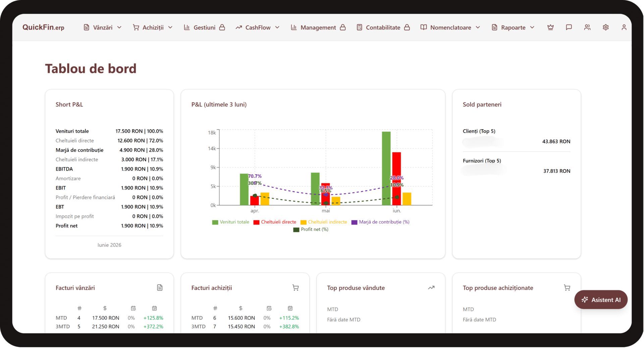Click the hash count icon in Facturi vânzări
This screenshot has height=351, width=644.
(x=79, y=308)
